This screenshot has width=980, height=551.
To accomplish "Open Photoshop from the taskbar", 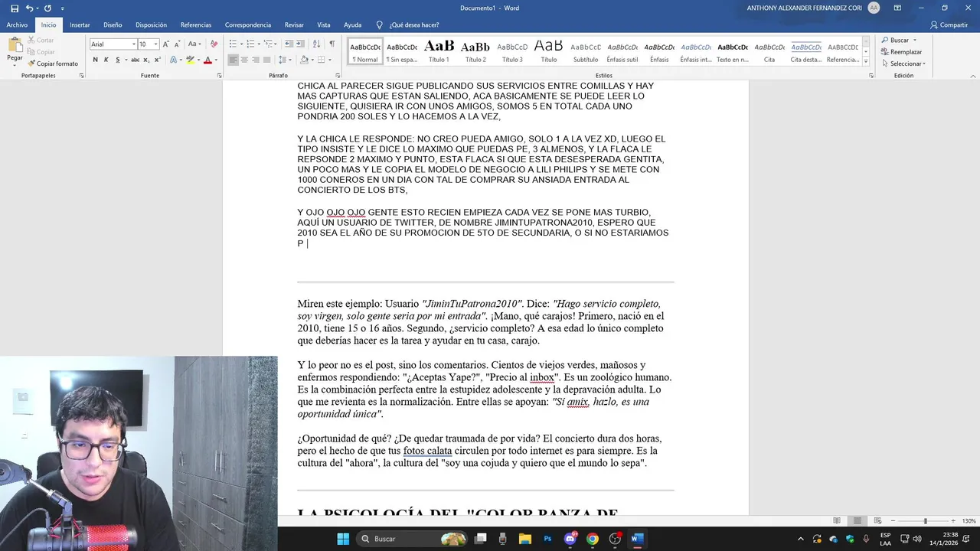I will 547,539.
